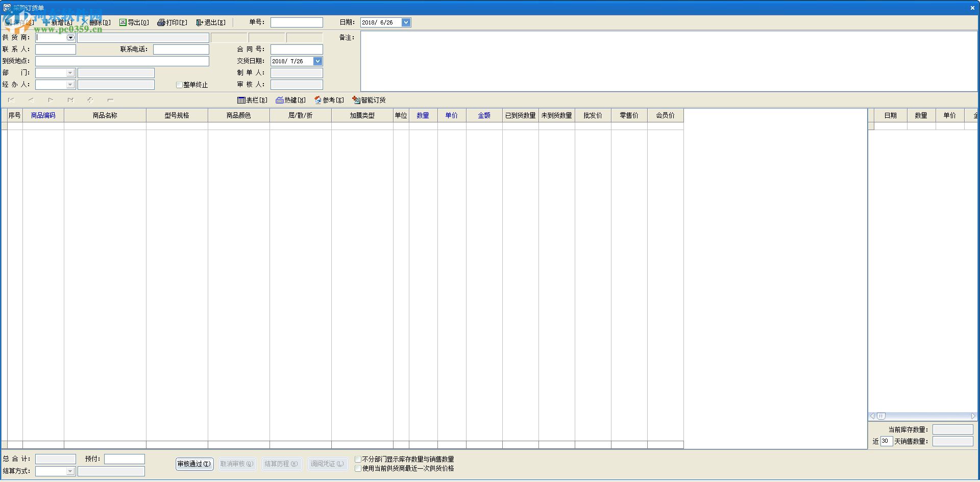Click inside the 单号 input field
This screenshot has height=482, width=980.
297,22
